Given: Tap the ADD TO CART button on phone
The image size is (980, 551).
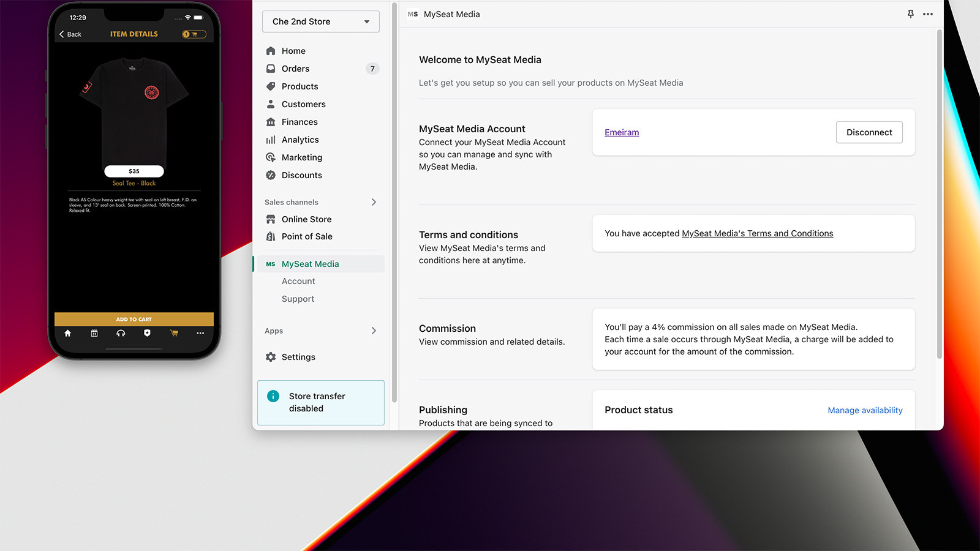Looking at the screenshot, I should click(x=134, y=319).
